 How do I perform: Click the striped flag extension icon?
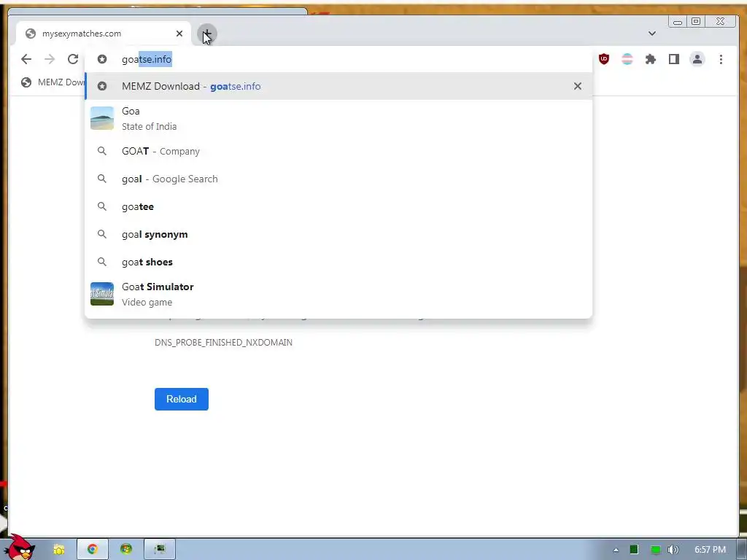click(627, 59)
